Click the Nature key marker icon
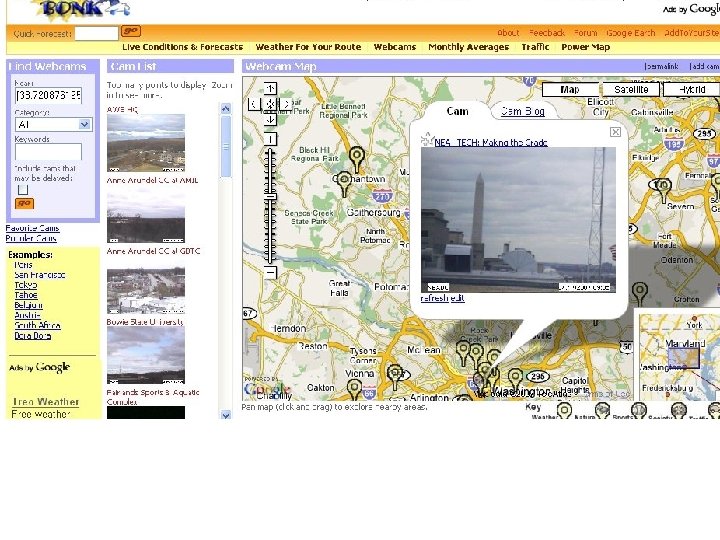The height and width of the screenshot is (540, 720). click(x=602, y=410)
